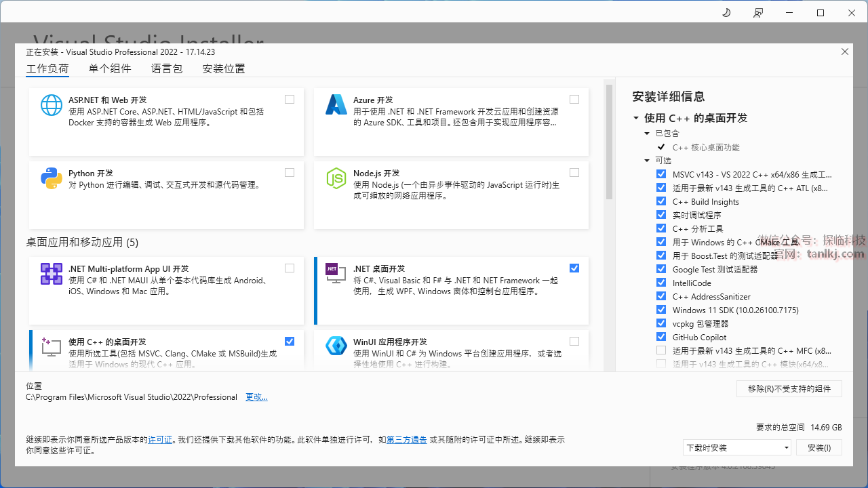Uncheck the .NET 桌面开发 workload checkbox
This screenshot has width=868, height=488.
click(x=574, y=268)
